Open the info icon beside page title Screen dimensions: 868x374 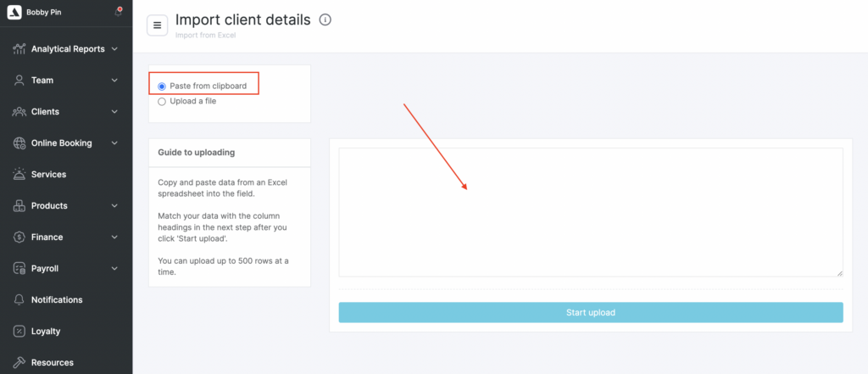coord(325,20)
